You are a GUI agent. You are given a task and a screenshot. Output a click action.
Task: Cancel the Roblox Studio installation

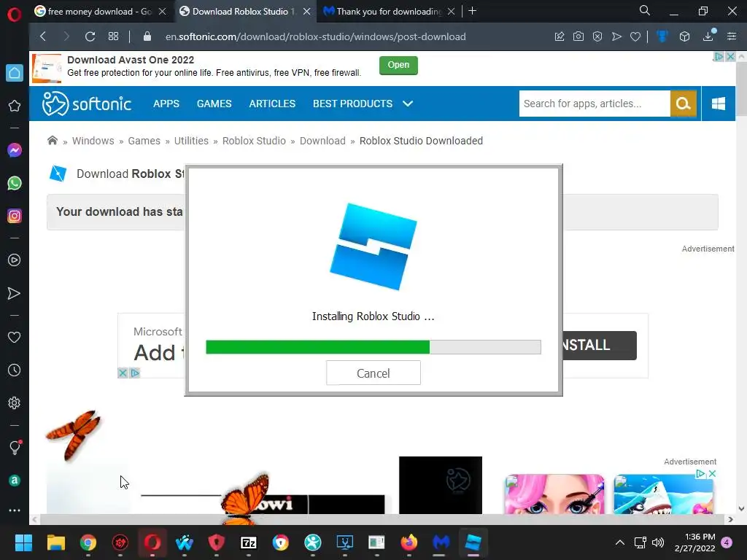coord(373,373)
